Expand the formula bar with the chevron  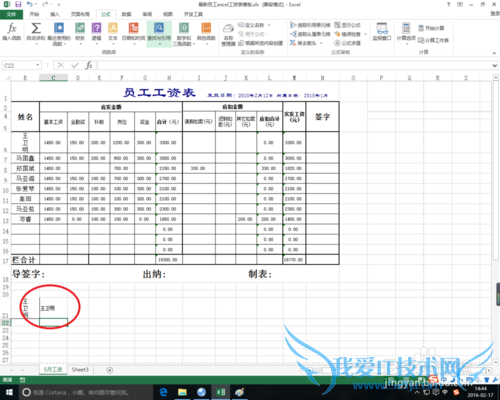tap(495, 66)
